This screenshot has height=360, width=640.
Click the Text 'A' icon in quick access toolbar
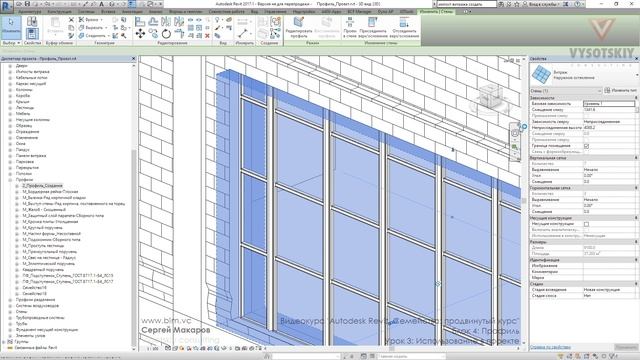pos(102,4)
